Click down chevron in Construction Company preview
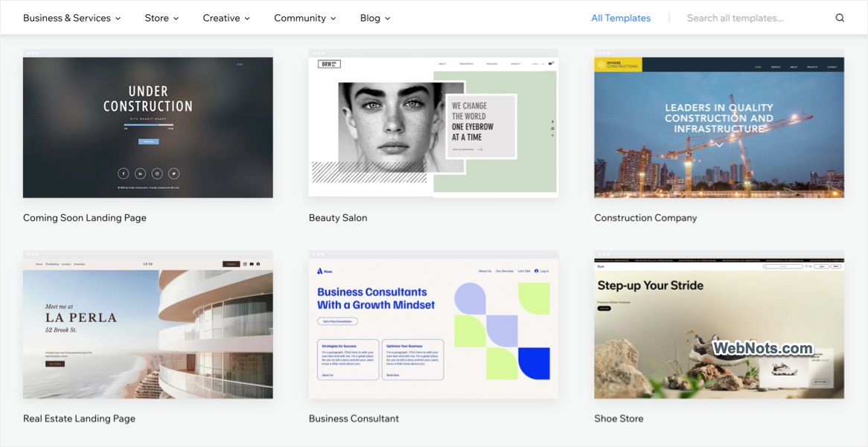The height and width of the screenshot is (447, 868). coord(719,145)
